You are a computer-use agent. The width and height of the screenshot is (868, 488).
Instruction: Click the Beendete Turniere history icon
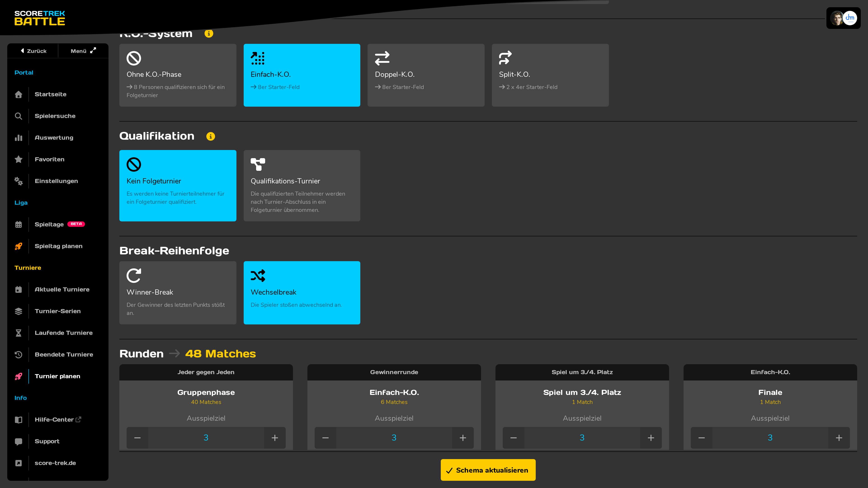coord(19,355)
